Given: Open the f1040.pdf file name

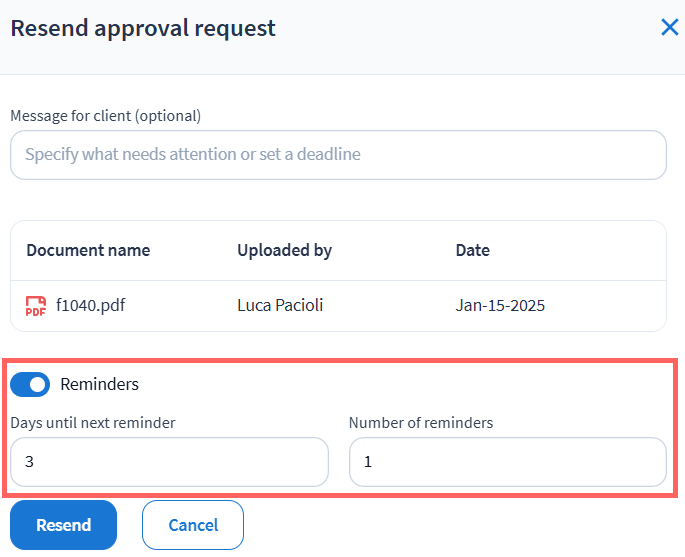Looking at the screenshot, I should [90, 306].
